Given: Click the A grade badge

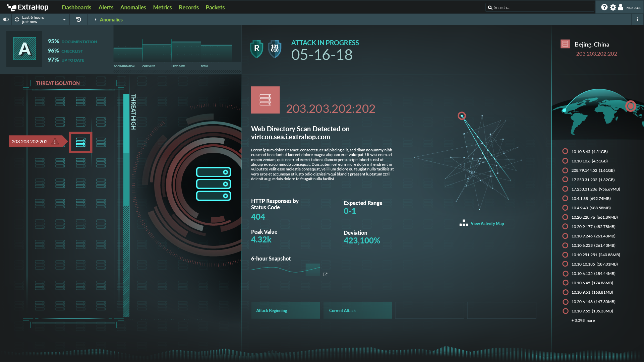Looking at the screenshot, I should [24, 49].
